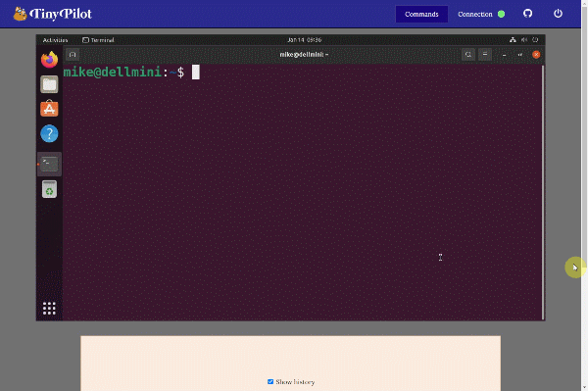Open the Files app in the dock
588x391 pixels.
tap(50, 84)
